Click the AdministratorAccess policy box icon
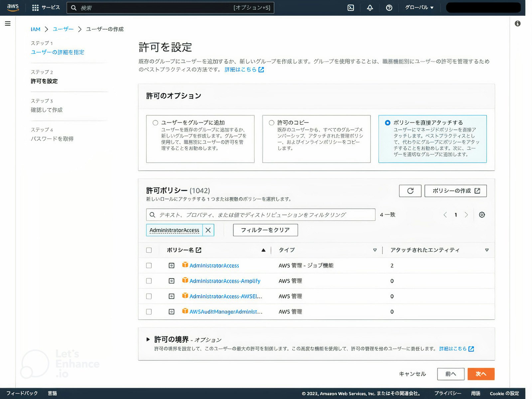 tap(185, 265)
